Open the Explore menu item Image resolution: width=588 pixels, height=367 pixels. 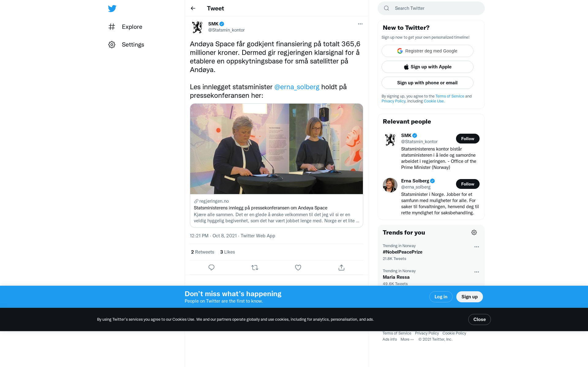[125, 27]
